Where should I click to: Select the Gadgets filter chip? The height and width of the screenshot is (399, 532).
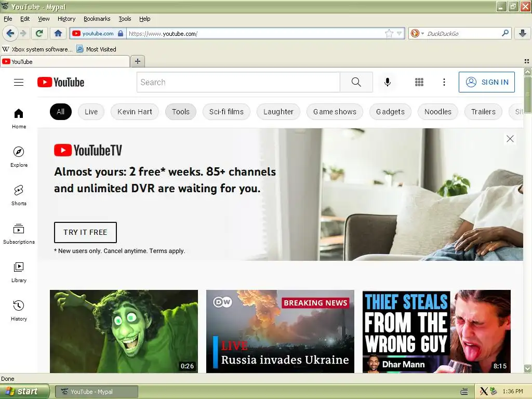pyautogui.click(x=390, y=112)
